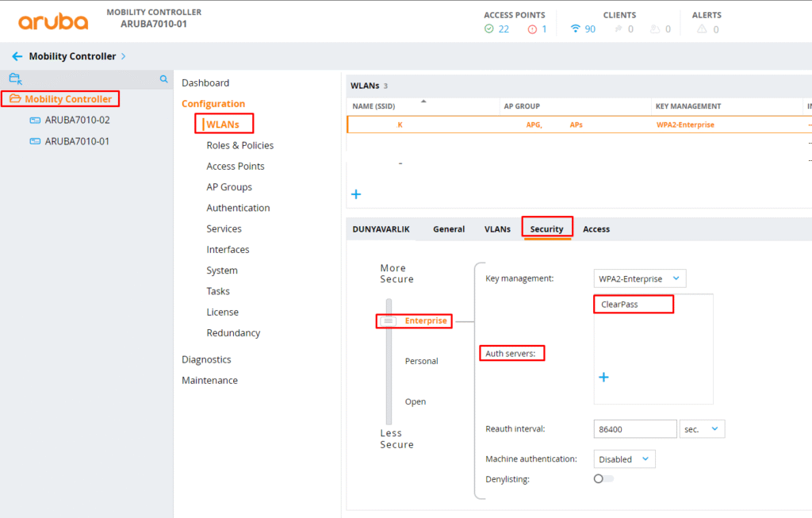812x518 pixels.
Task: Switch to the Access tab
Action: (x=596, y=229)
